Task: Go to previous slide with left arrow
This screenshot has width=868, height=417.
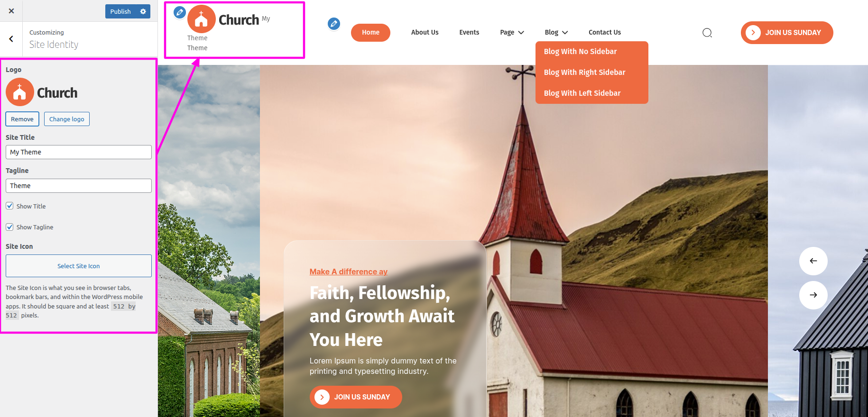Action: tap(813, 261)
